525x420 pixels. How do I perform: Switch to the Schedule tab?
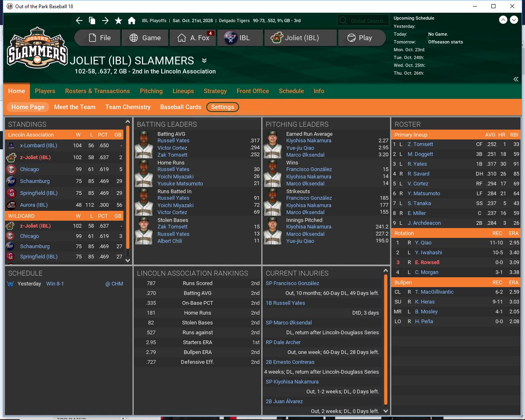point(291,91)
